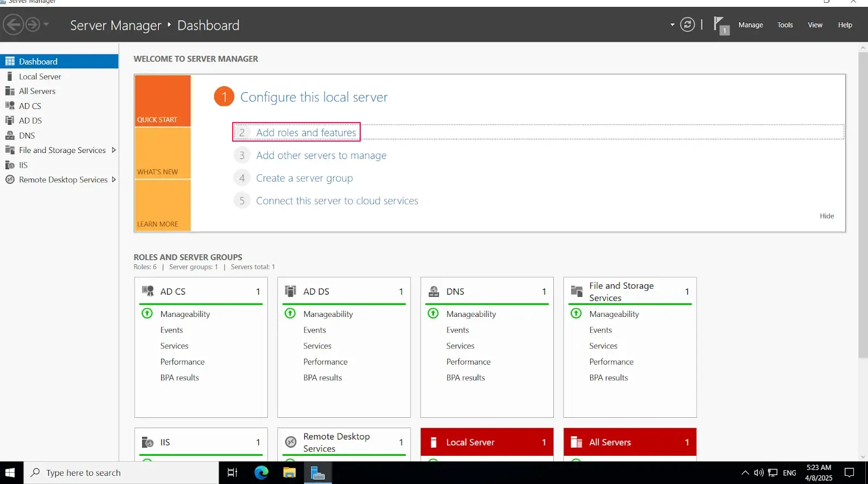This screenshot has width=868, height=484.
Task: Click AD CS tile header icon
Action: (x=148, y=291)
